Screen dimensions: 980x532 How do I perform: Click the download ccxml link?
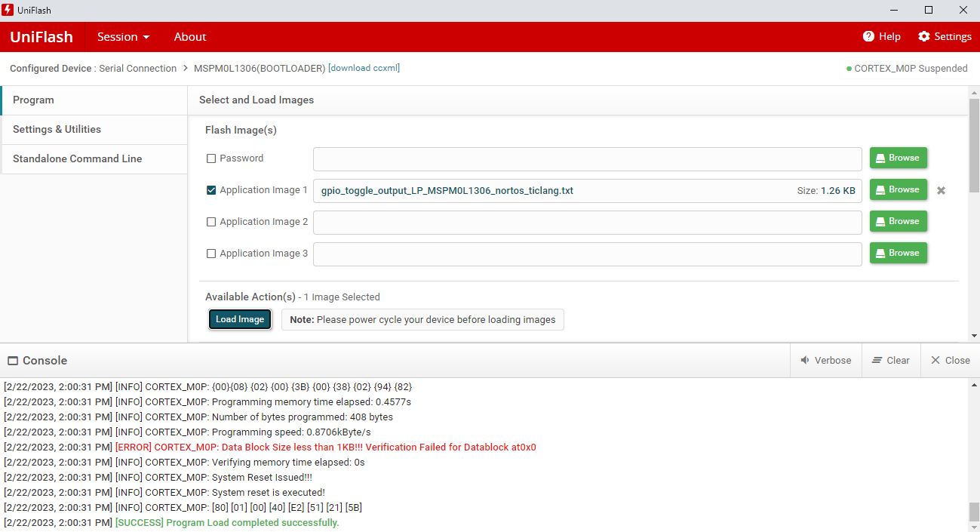click(364, 68)
